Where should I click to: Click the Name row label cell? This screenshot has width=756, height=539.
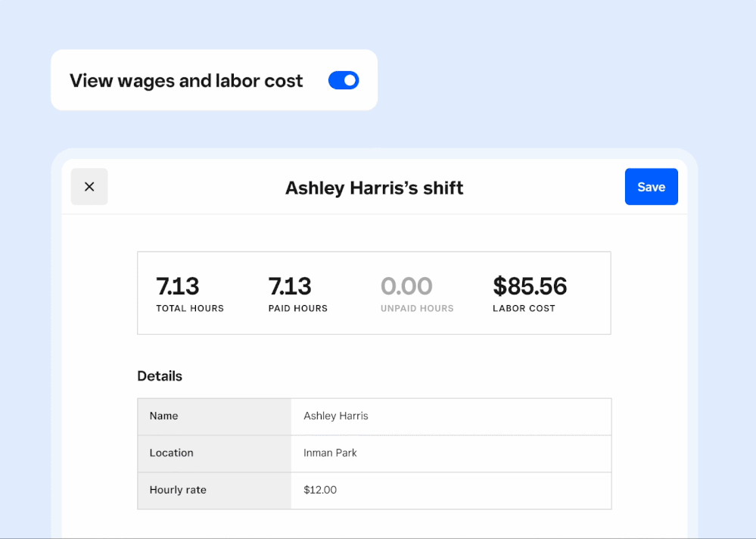214,416
